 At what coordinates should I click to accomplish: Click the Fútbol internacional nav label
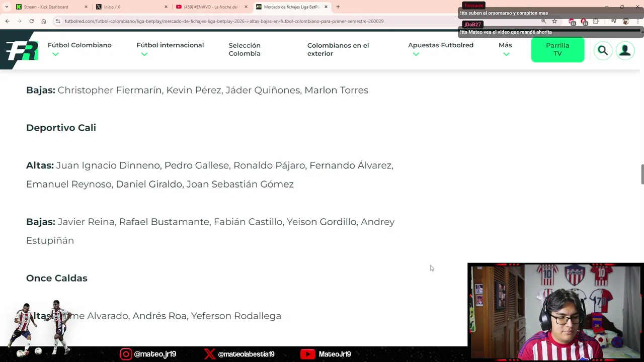[170, 45]
